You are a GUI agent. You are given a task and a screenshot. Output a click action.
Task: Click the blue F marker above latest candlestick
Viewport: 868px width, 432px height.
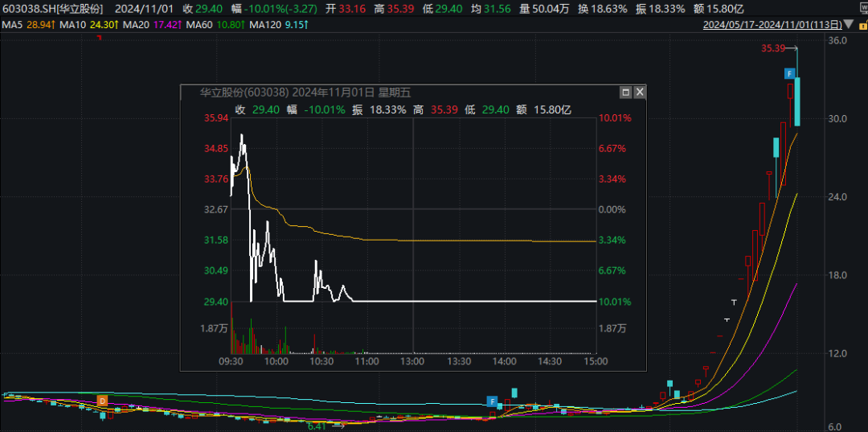790,74
